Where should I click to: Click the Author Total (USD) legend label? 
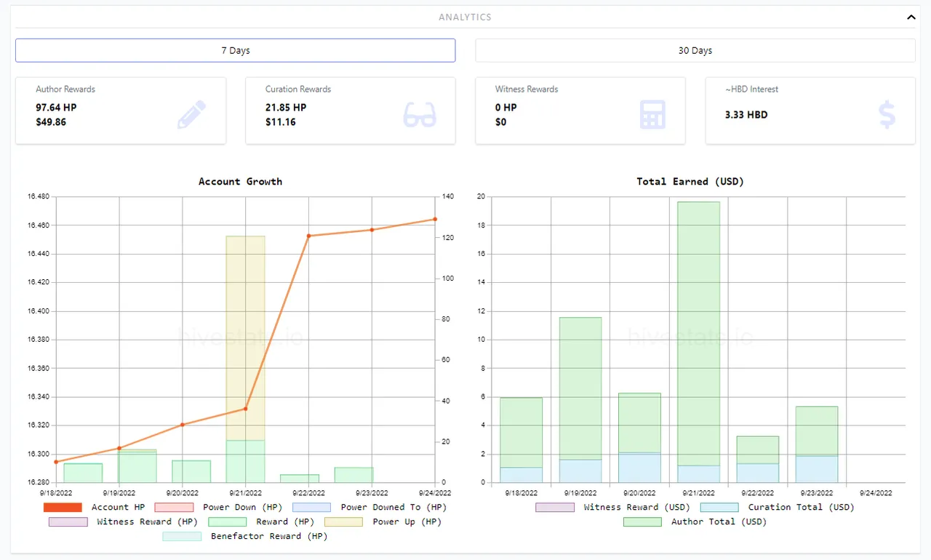click(x=719, y=521)
